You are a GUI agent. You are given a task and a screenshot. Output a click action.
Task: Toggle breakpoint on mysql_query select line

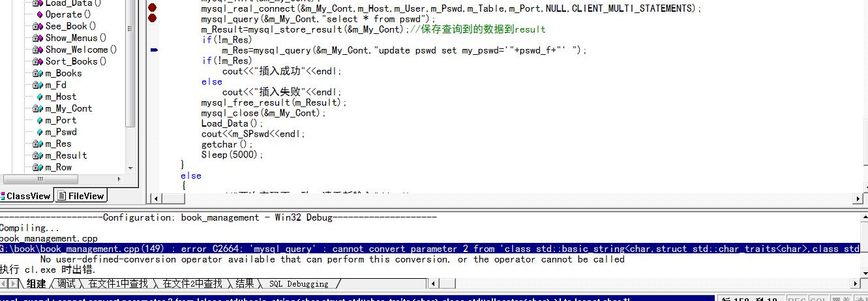[153, 18]
